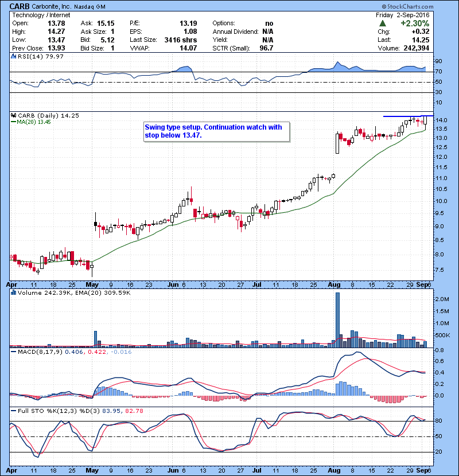
Task: Click the company name "Carbonite, Inc."
Action: click(51, 6)
